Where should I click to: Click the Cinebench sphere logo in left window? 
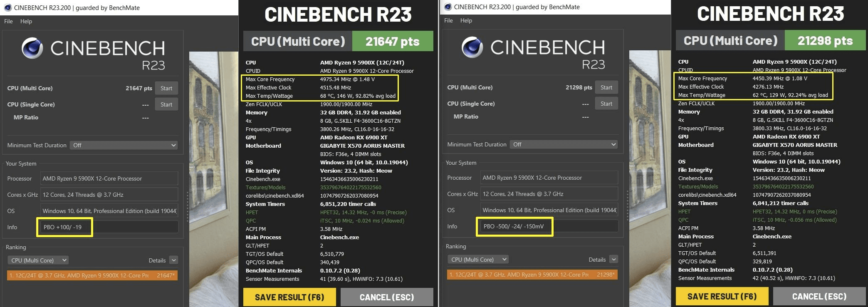coord(32,48)
